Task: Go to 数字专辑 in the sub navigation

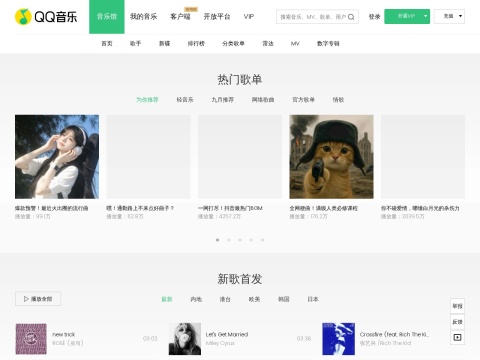Action: [x=328, y=43]
